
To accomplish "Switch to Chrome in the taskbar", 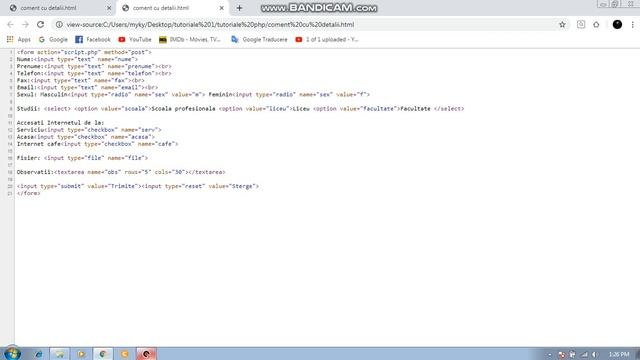I will point(103,354).
